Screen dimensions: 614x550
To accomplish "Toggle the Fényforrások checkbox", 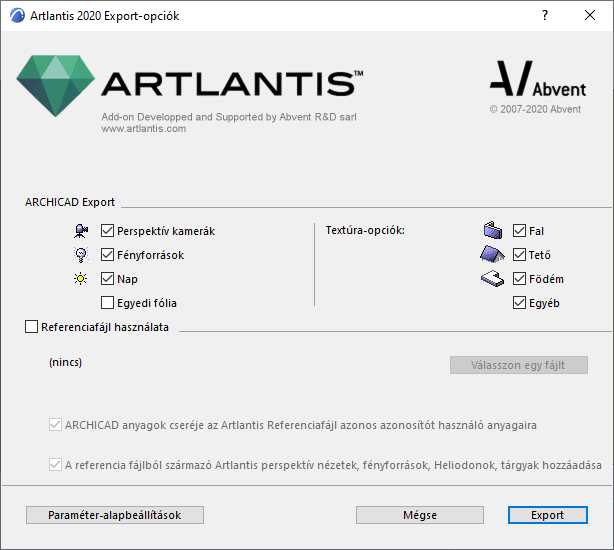I will click(x=107, y=255).
